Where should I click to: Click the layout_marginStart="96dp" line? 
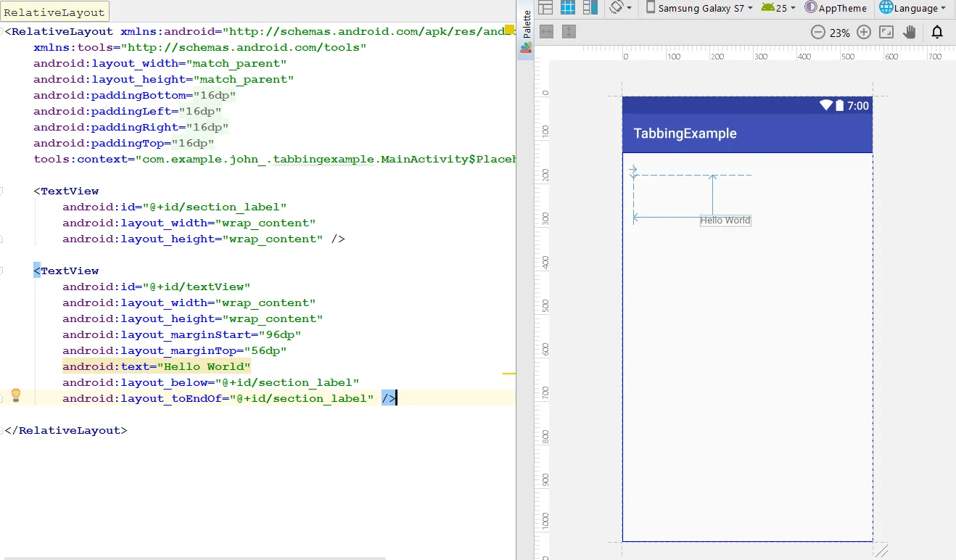pos(181,334)
